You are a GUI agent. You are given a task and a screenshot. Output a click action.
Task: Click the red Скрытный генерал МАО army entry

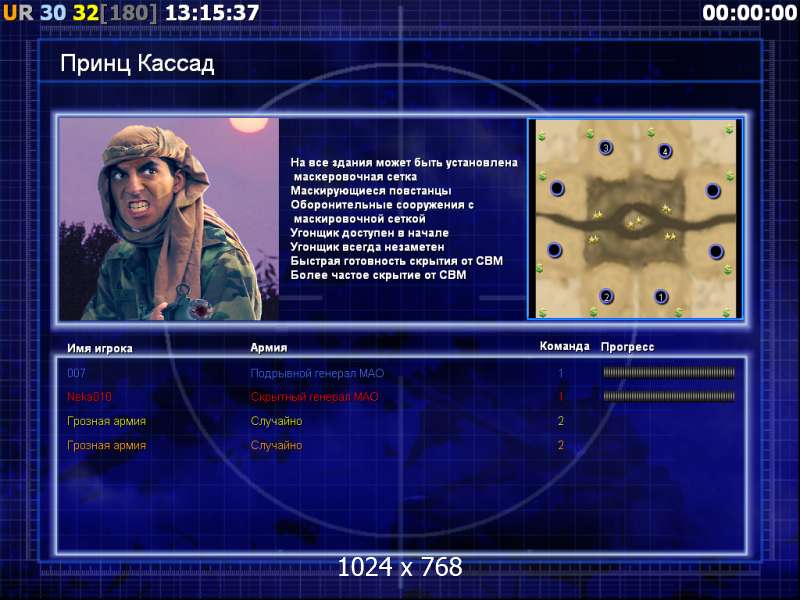[314, 396]
